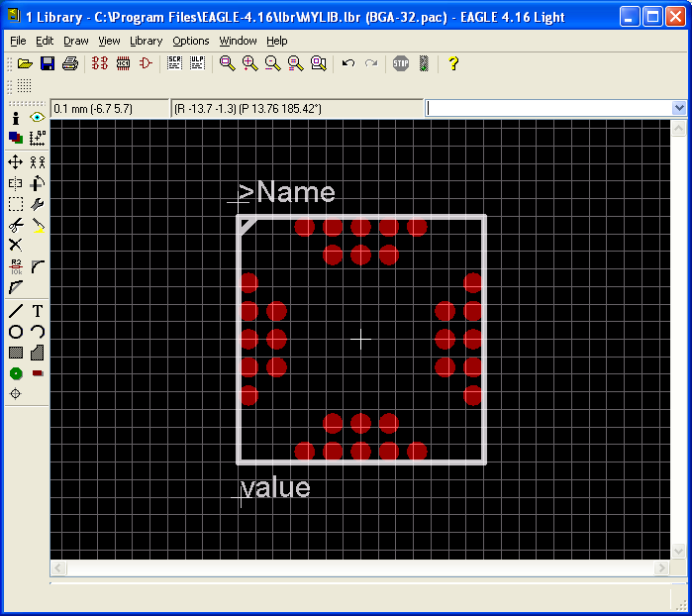
Task: Run a script with SCR icon
Action: click(175, 63)
